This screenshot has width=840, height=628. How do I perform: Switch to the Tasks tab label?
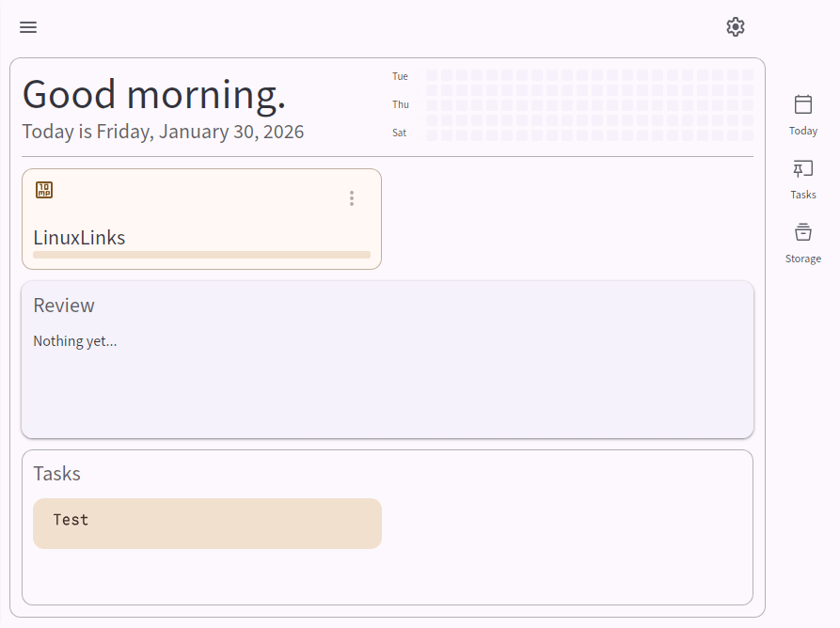(803, 196)
